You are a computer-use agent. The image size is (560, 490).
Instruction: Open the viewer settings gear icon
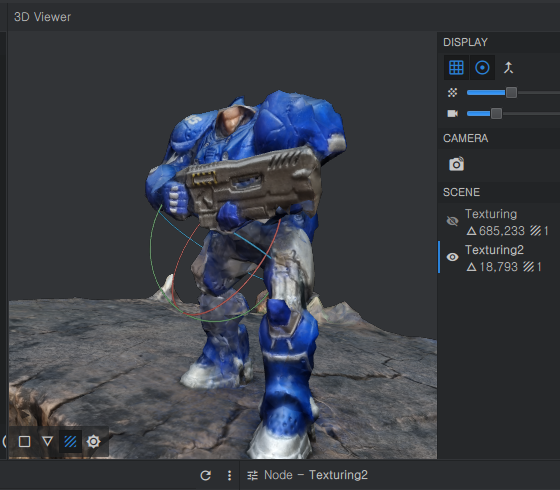pyautogui.click(x=94, y=441)
